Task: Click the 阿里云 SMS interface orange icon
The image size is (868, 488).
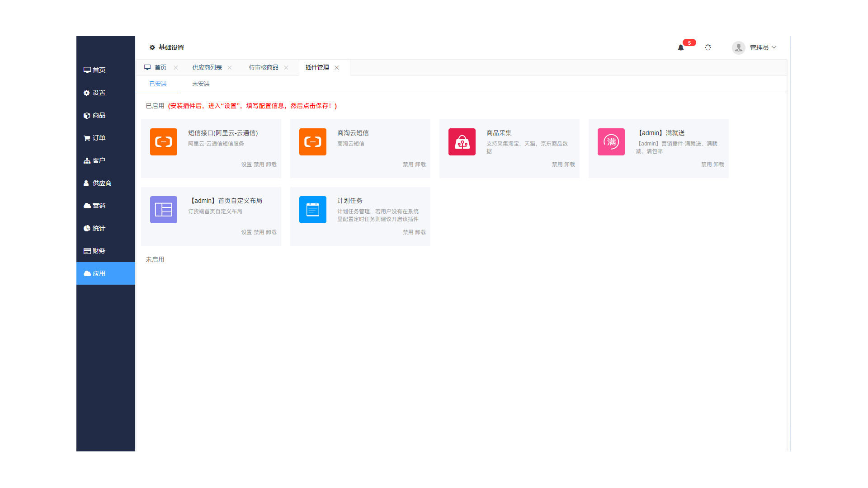Action: [163, 142]
